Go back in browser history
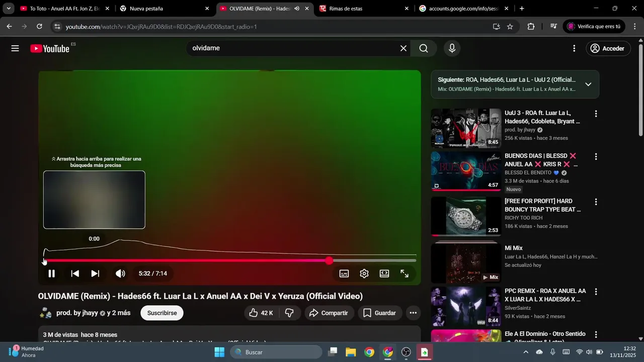 (x=9, y=26)
